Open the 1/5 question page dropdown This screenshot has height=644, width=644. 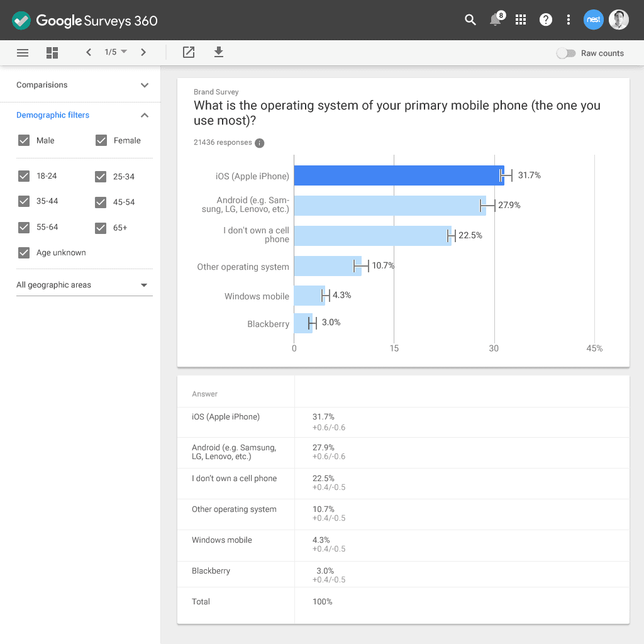(116, 52)
